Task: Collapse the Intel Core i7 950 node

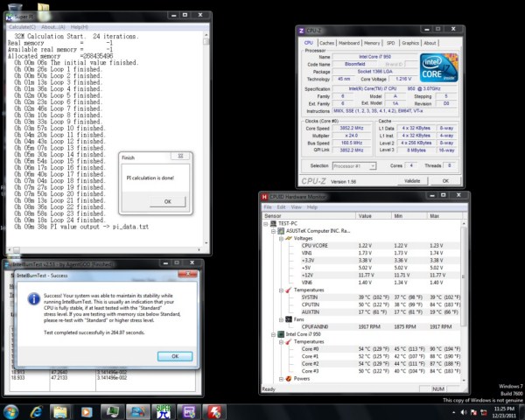Action: point(273,334)
